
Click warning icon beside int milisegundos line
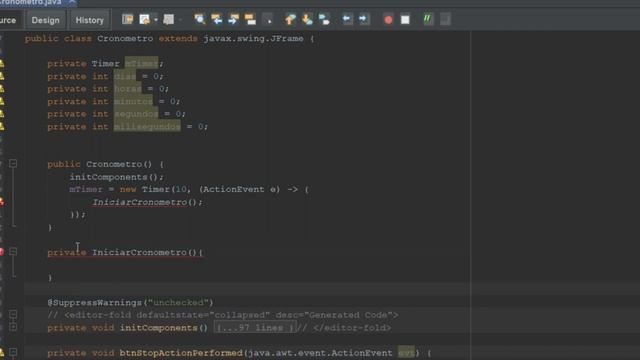click(x=2, y=127)
